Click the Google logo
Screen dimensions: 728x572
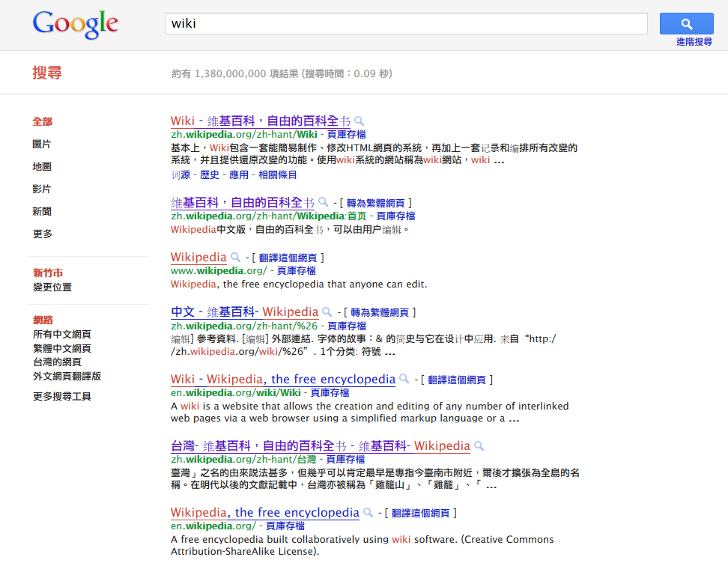[76, 25]
